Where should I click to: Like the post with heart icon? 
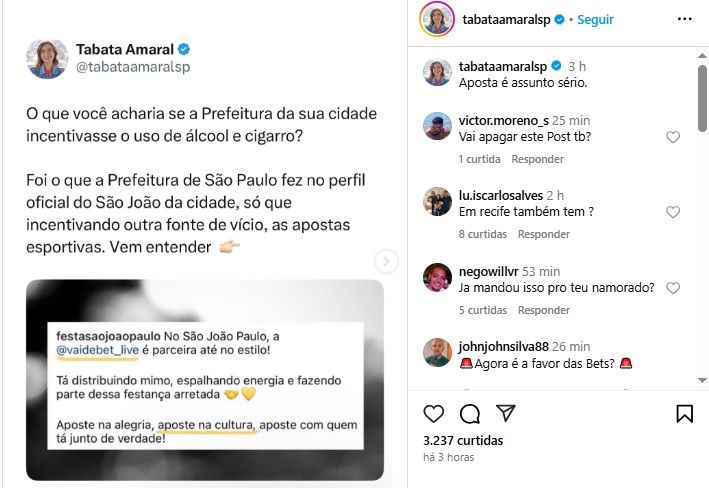(433, 413)
